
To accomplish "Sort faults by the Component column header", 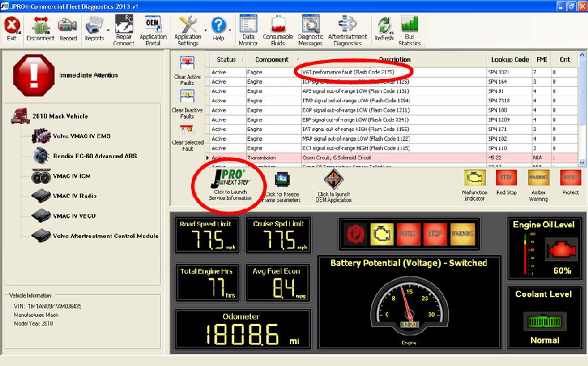I will pyautogui.click(x=272, y=59).
